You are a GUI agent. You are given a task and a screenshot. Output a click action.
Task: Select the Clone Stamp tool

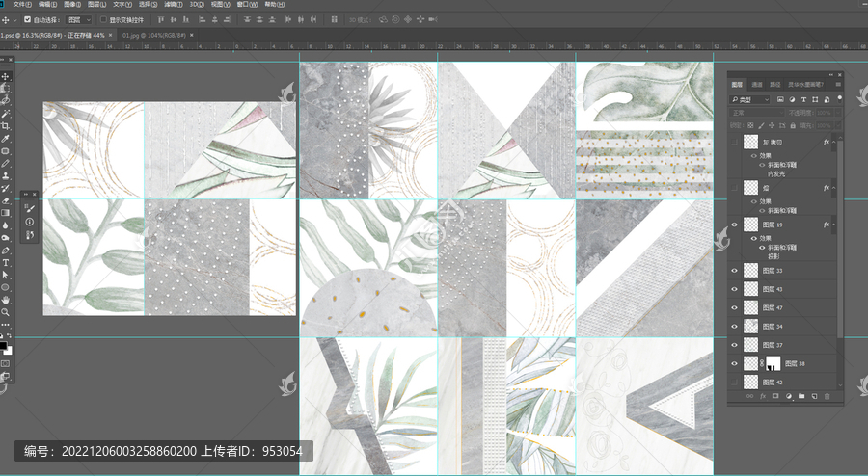(6, 175)
